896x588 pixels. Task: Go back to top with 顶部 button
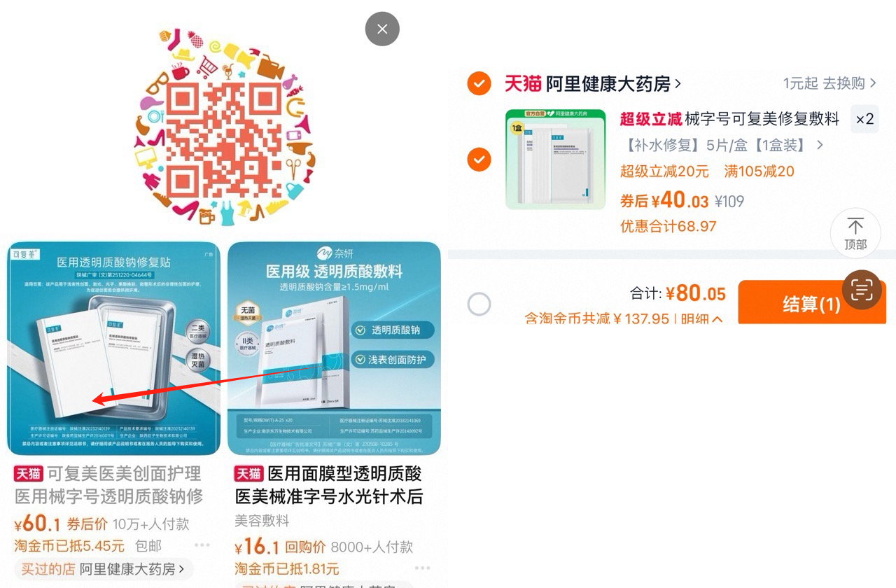pyautogui.click(x=855, y=233)
